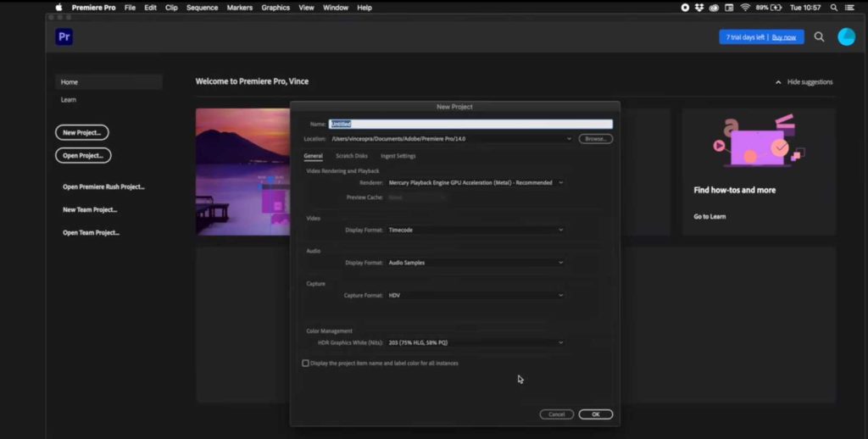
Task: Open the Apple menu
Action: (x=58, y=8)
